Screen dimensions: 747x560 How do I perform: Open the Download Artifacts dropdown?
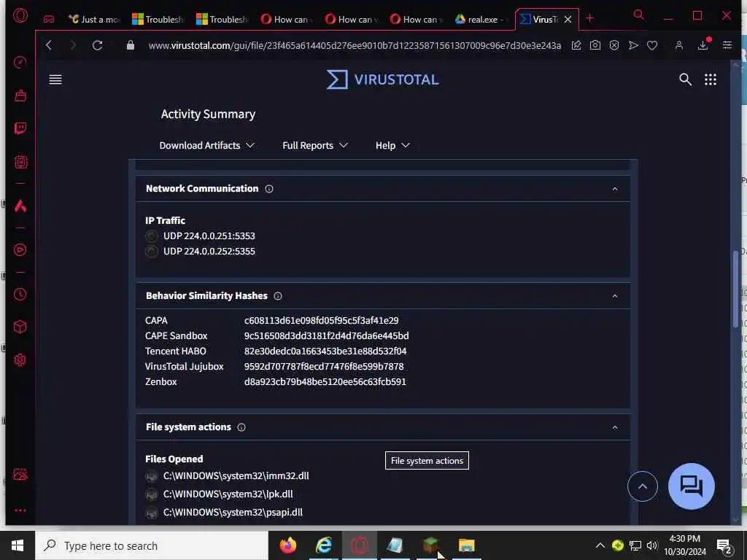[x=206, y=146]
